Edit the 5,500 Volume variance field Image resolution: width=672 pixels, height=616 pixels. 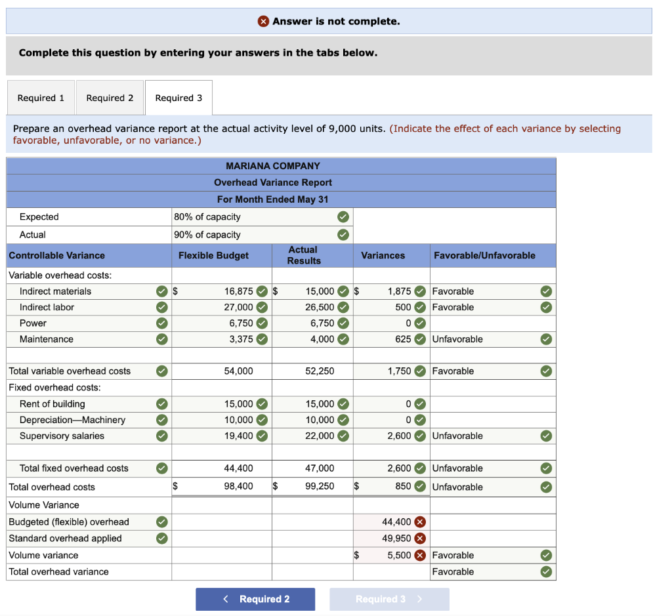click(x=391, y=555)
